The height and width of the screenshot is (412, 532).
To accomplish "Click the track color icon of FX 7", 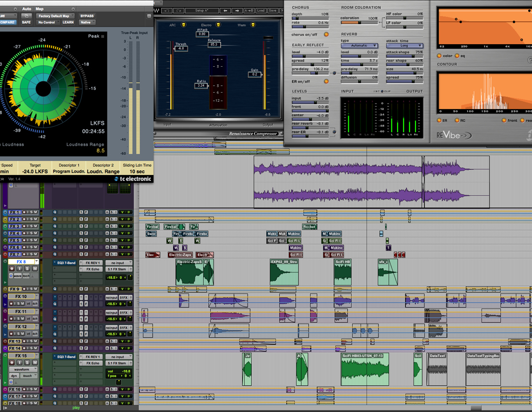I will 5,254.
